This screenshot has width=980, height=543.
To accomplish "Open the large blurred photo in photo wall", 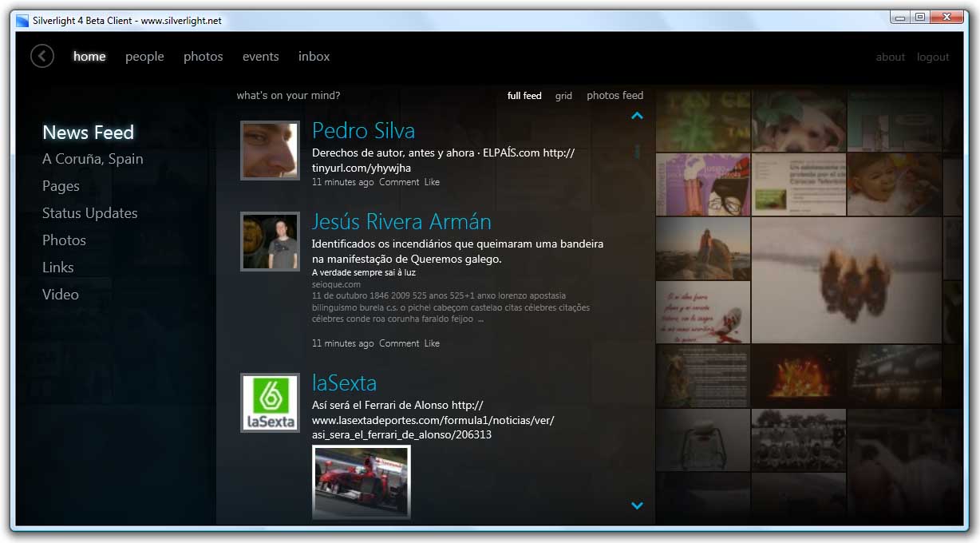I will coord(846,280).
